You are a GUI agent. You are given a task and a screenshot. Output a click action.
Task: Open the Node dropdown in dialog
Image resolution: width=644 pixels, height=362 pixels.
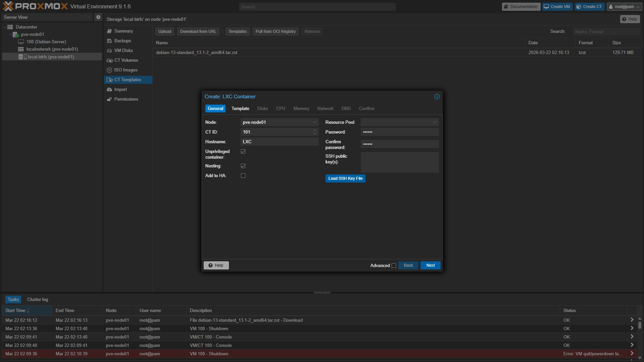[314, 122]
